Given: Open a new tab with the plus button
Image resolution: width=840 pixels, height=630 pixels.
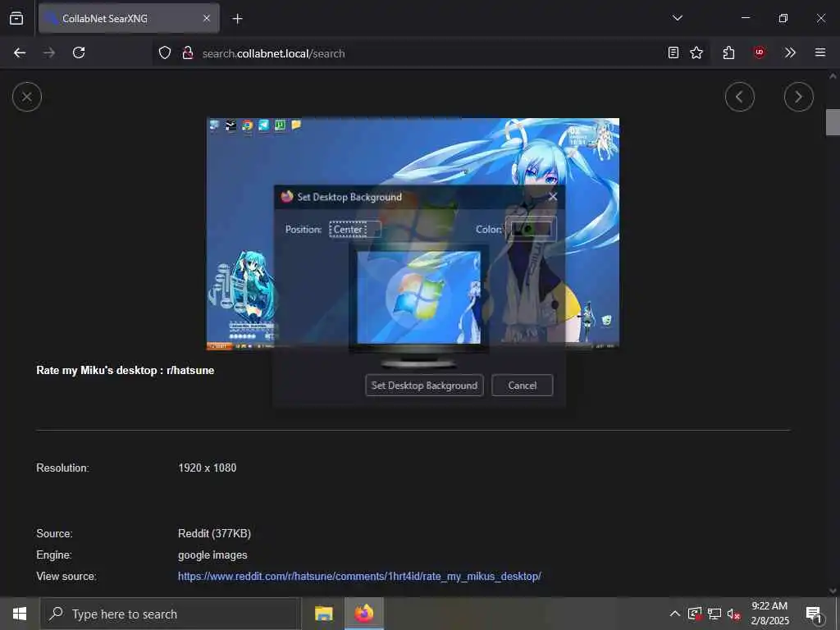Looking at the screenshot, I should coord(237,19).
